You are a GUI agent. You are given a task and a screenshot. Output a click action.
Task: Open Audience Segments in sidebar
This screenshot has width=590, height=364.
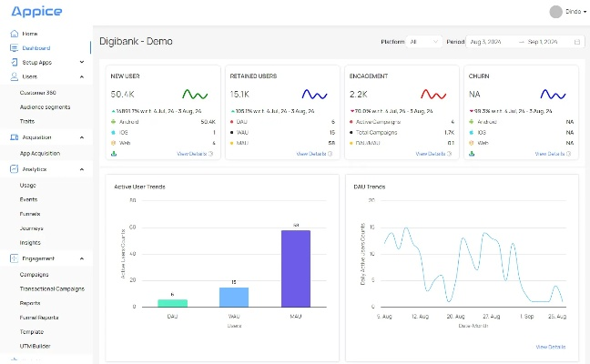[x=45, y=106]
